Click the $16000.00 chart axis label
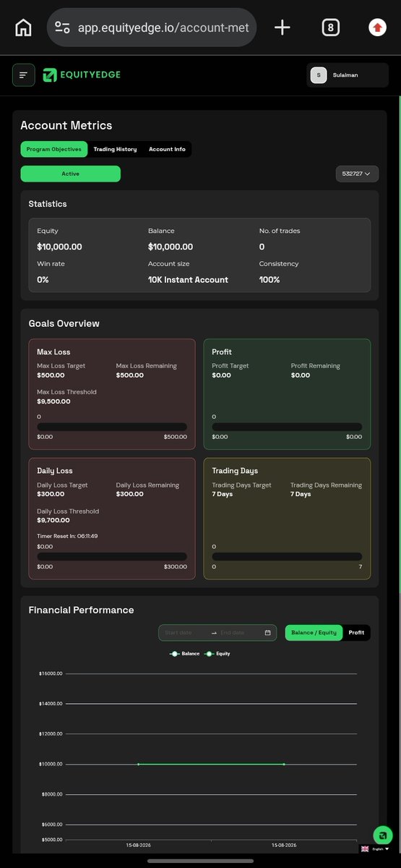The height and width of the screenshot is (868, 401). coord(51,673)
